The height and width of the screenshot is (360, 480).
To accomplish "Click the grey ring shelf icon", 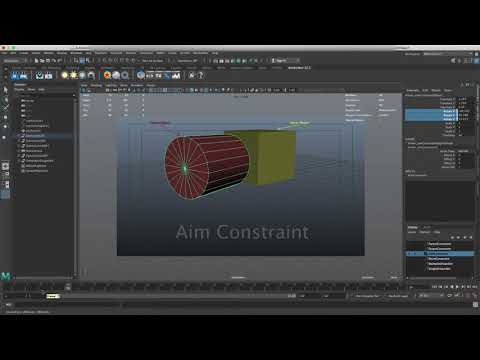I will click(125, 76).
